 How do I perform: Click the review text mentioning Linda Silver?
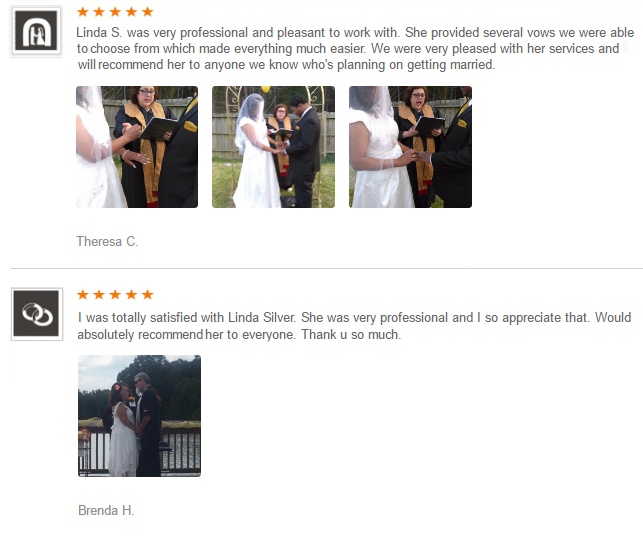pyautogui.click(x=354, y=326)
